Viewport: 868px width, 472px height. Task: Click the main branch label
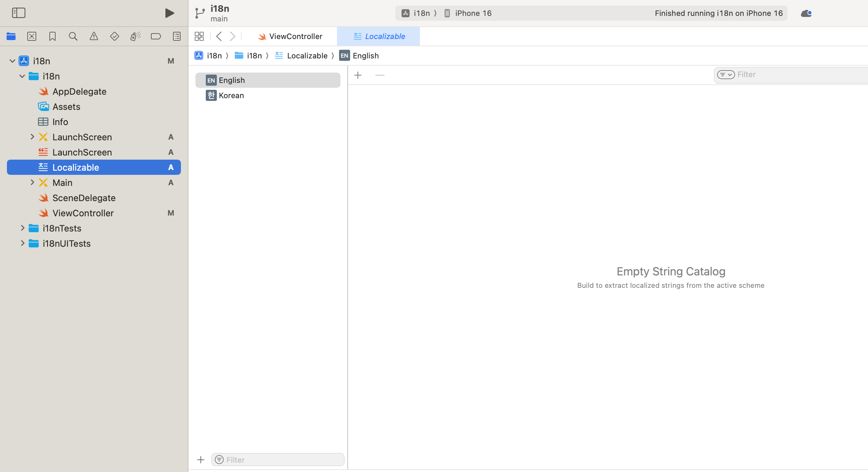219,19
